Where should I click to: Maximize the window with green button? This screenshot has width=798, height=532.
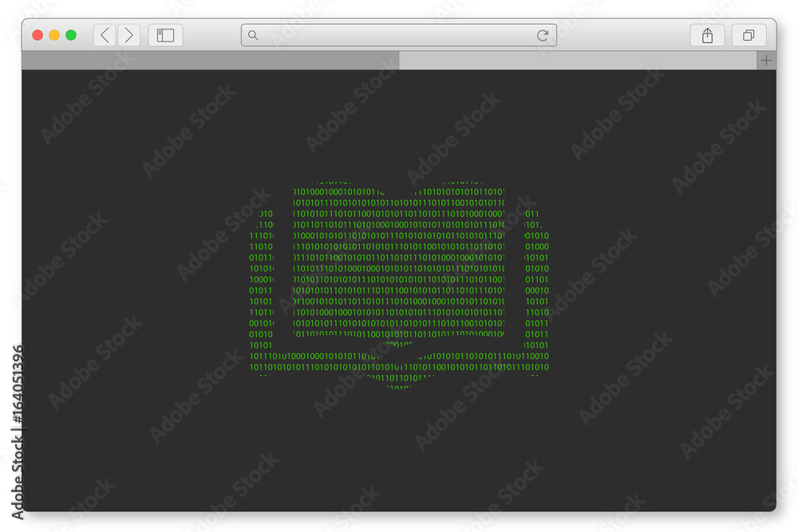[x=71, y=35]
